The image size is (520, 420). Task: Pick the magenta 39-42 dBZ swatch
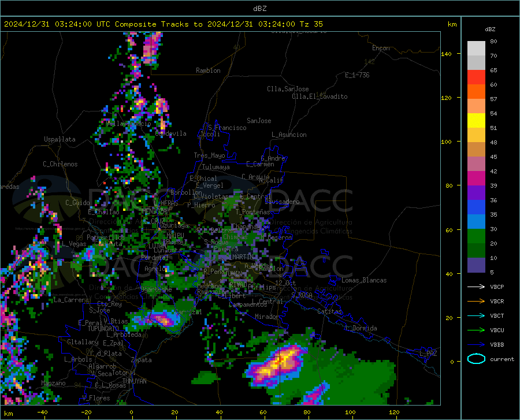coord(476,179)
